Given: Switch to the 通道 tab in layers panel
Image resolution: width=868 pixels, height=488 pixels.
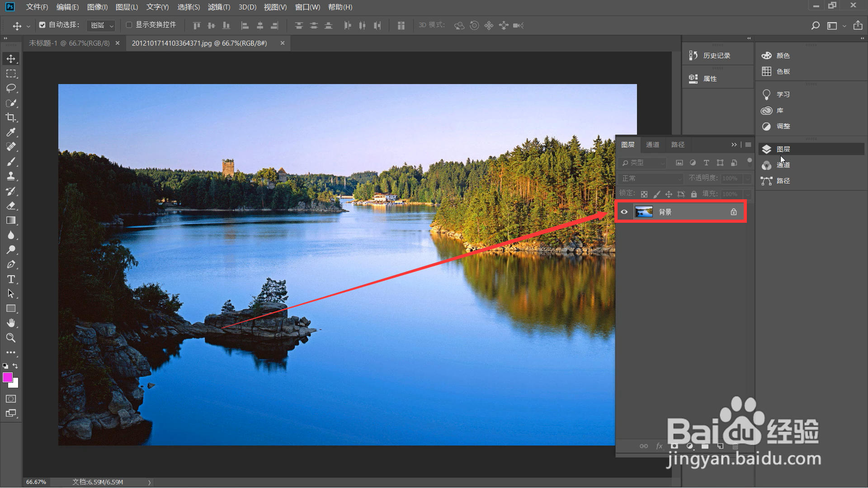Looking at the screenshot, I should (x=652, y=145).
